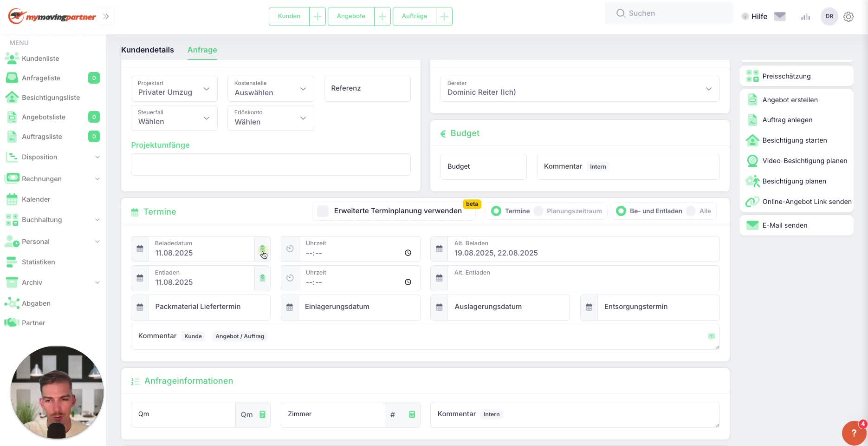This screenshot has height=446, width=868.
Task: Collapse the sidebar with double-chevron icon
Action: tap(106, 16)
